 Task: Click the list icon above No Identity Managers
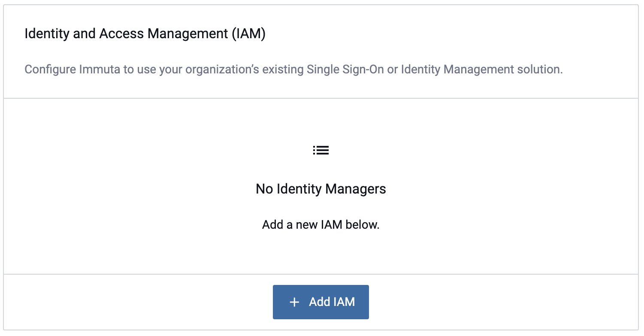(x=321, y=150)
